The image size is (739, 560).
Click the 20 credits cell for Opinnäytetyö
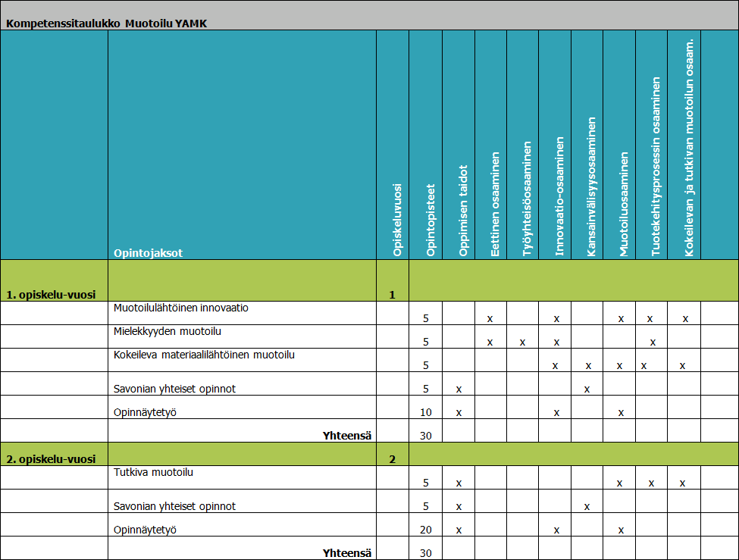click(x=426, y=530)
